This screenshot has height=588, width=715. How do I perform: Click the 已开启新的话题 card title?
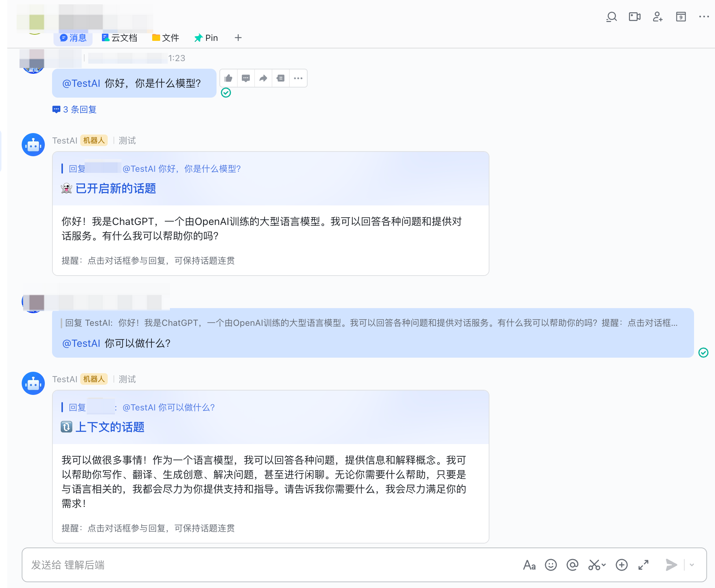click(x=116, y=188)
